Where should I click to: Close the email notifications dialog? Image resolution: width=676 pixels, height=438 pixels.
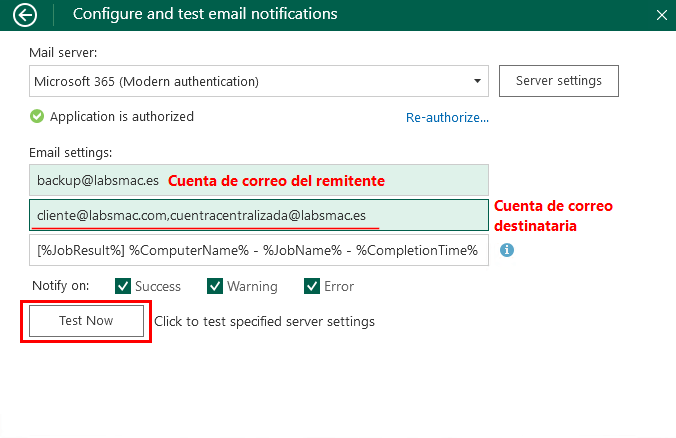coord(660,15)
